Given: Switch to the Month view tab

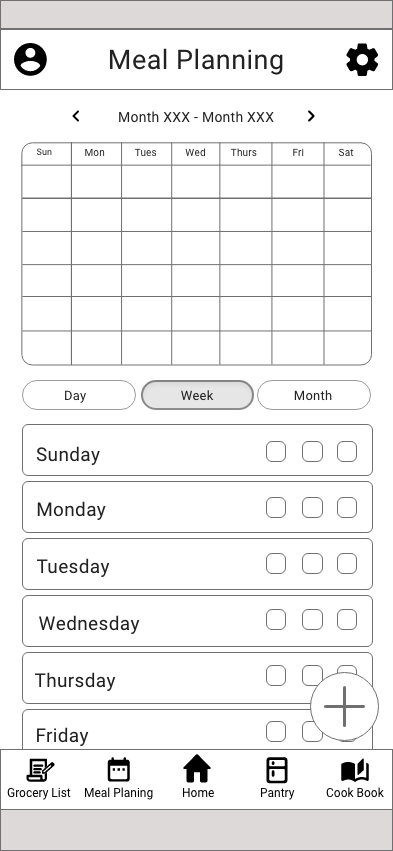Looking at the screenshot, I should 314,395.
